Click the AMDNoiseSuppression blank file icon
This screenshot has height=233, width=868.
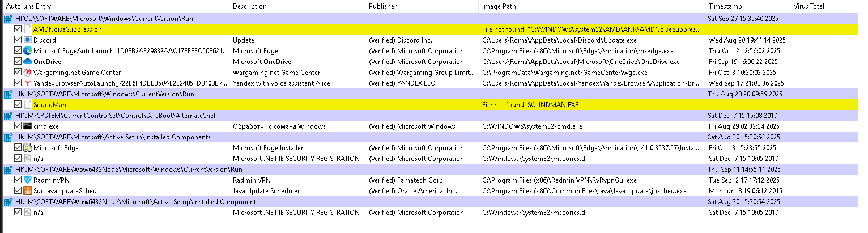point(28,29)
